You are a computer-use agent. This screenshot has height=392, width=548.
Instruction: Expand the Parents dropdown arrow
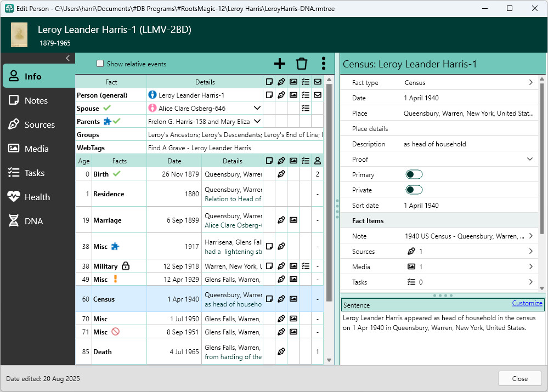pyautogui.click(x=257, y=121)
